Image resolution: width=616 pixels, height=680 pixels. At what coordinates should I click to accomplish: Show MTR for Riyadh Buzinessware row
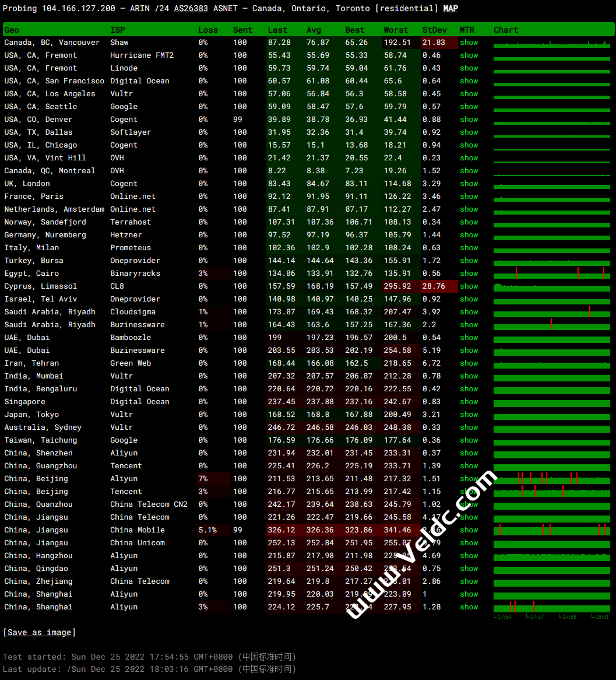tap(469, 325)
